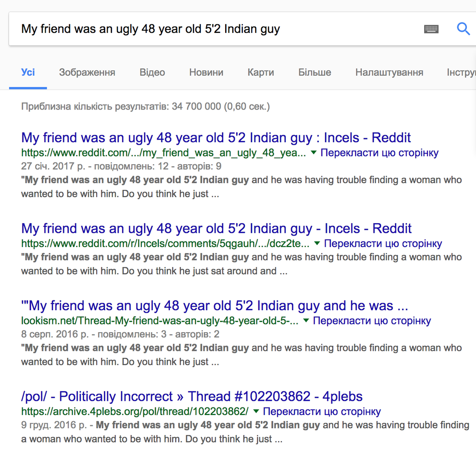Click inside the search query text field
The height and width of the screenshot is (454, 476).
pos(214,29)
